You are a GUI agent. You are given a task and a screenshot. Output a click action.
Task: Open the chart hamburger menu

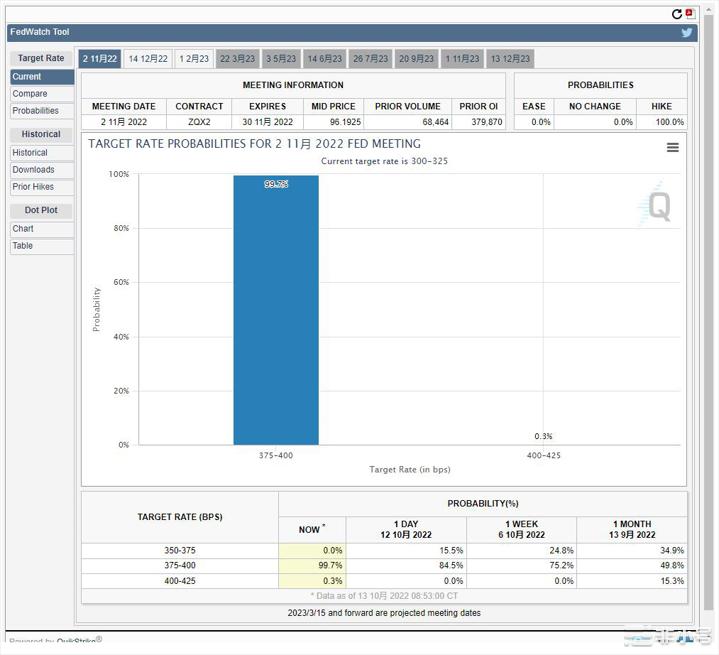672,148
